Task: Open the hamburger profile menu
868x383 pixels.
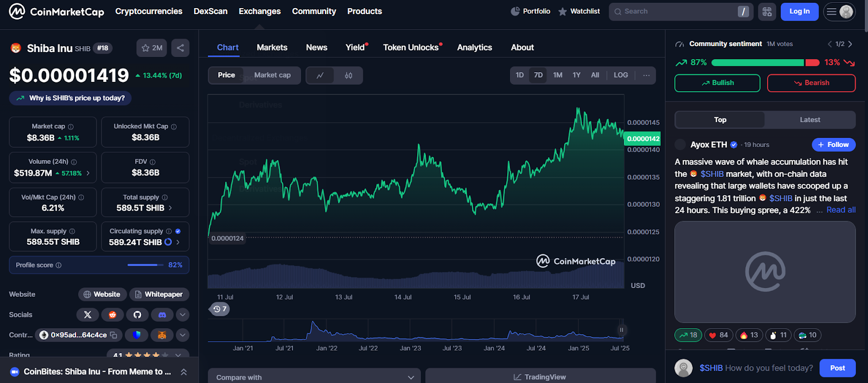Action: pos(839,11)
